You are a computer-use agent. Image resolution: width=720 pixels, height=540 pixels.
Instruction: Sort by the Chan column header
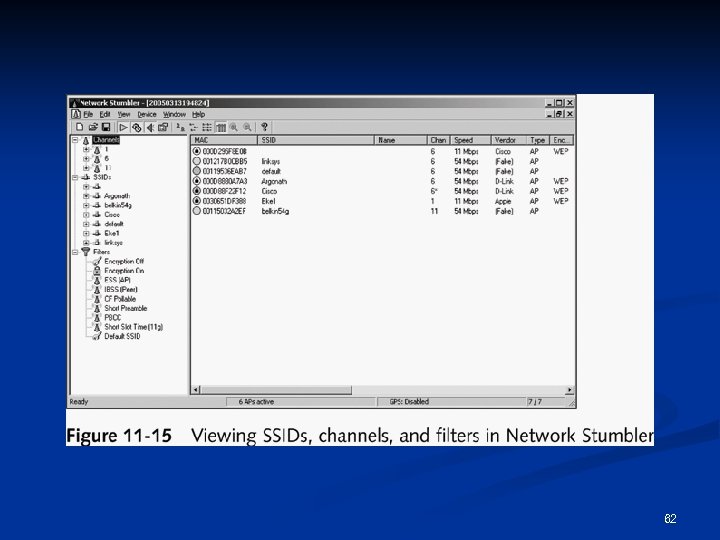click(439, 140)
